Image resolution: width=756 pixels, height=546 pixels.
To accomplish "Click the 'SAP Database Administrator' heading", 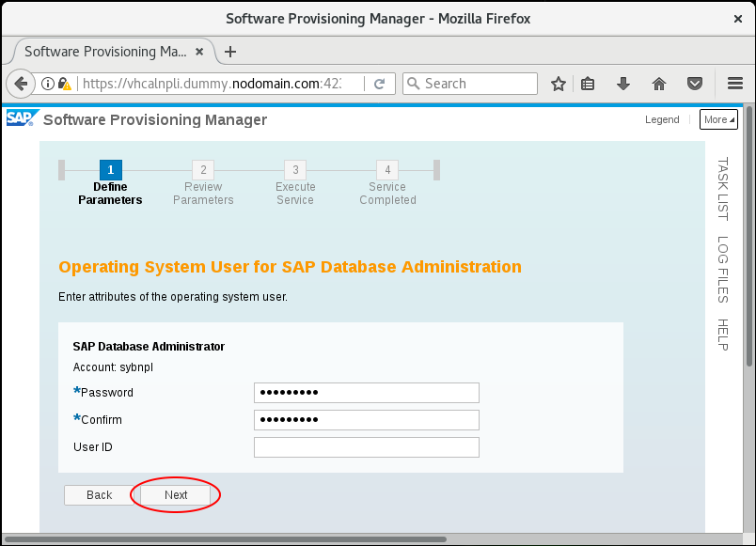I will coord(149,347).
